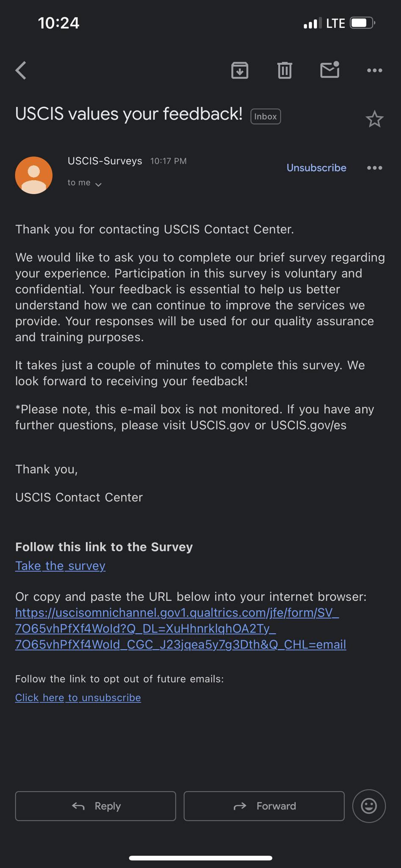Viewport: 401px width, 868px height.
Task: Open the top toolbar three-dot menu
Action: 375,70
